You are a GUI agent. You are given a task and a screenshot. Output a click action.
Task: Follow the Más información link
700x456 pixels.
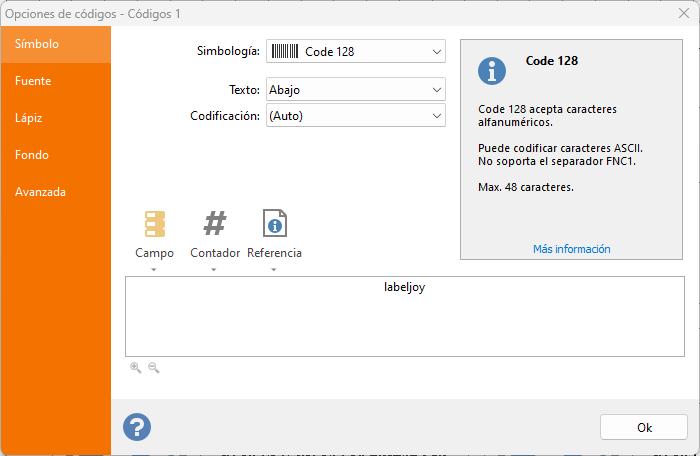[x=571, y=249]
